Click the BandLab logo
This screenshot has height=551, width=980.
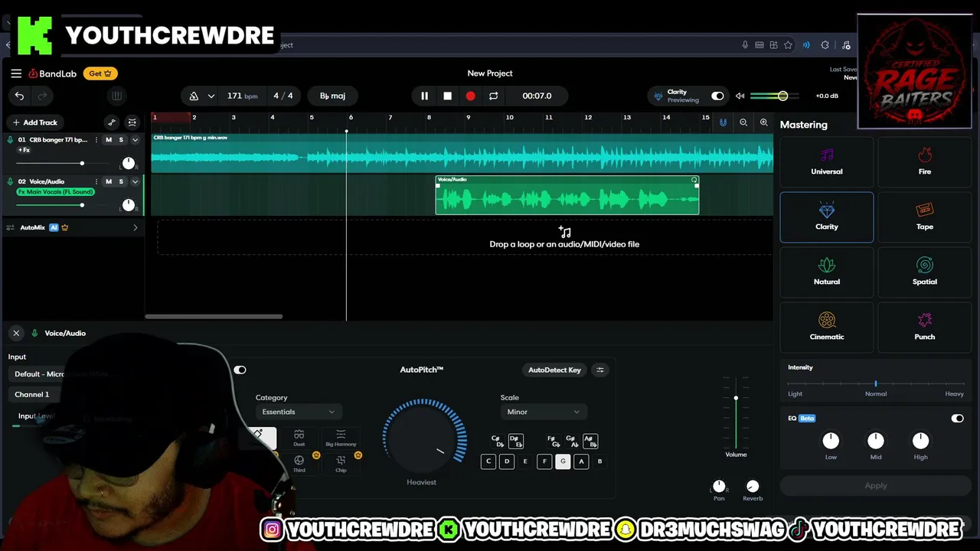pos(53,73)
